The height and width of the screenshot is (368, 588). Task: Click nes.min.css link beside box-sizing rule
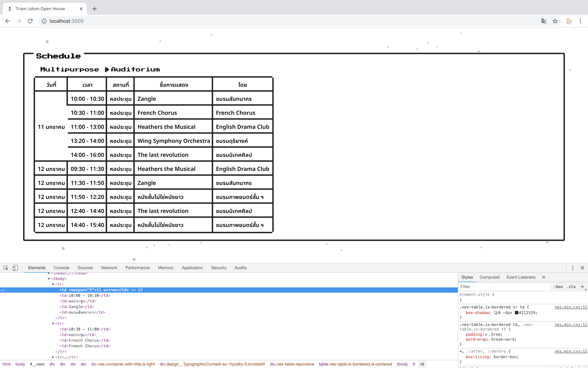tap(571, 352)
